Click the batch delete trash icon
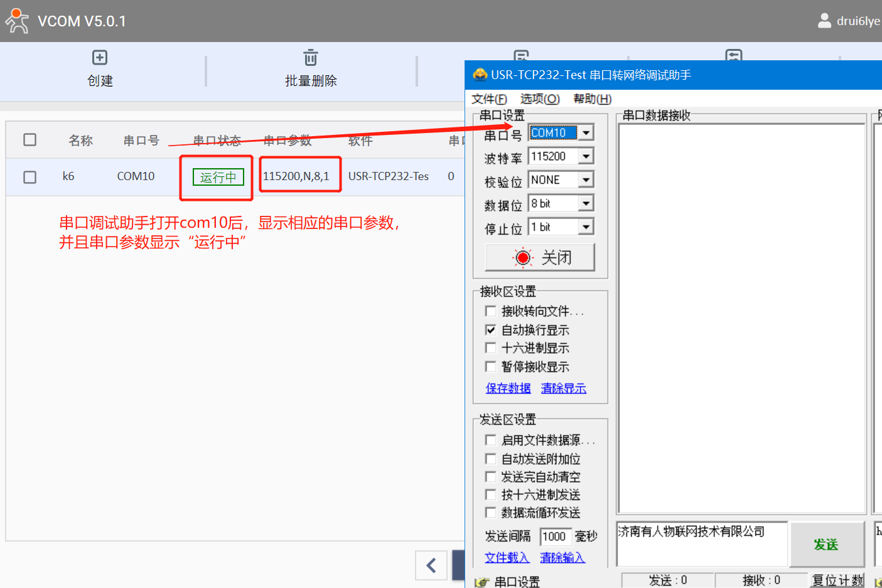 (311, 58)
